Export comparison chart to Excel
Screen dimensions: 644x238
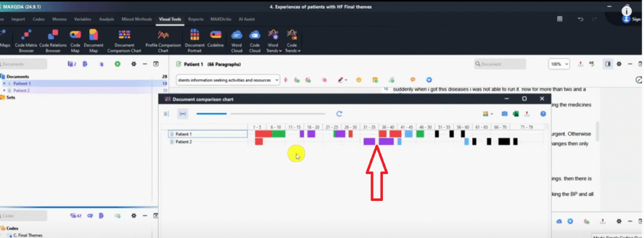pyautogui.click(x=516, y=114)
